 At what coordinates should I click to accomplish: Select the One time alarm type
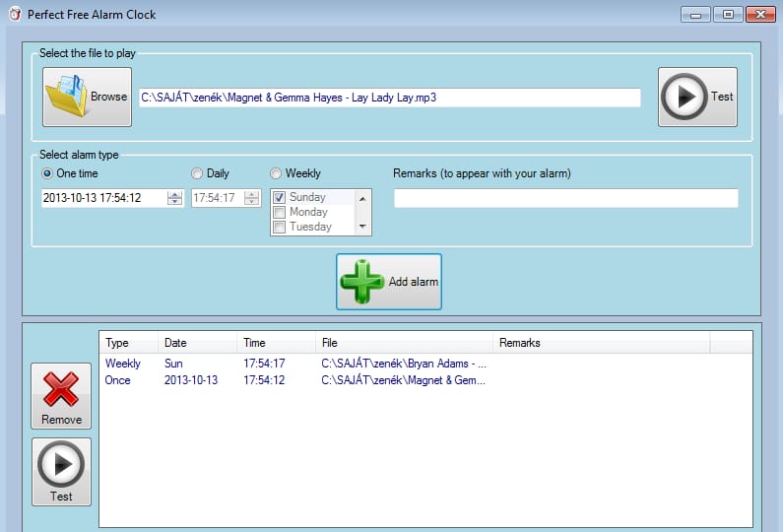point(47,173)
